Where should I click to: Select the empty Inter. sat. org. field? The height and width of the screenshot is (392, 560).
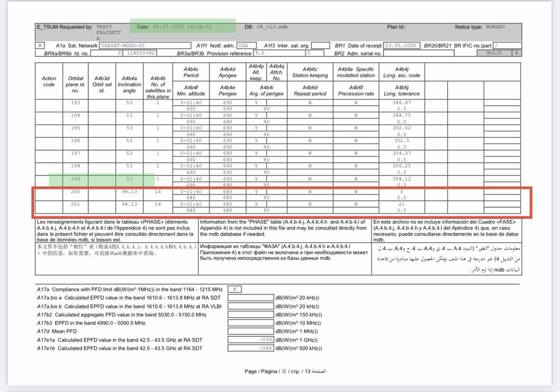point(320,46)
